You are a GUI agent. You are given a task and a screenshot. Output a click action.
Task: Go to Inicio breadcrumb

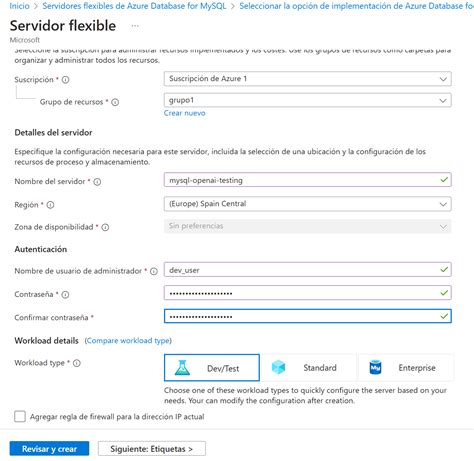click(19, 6)
